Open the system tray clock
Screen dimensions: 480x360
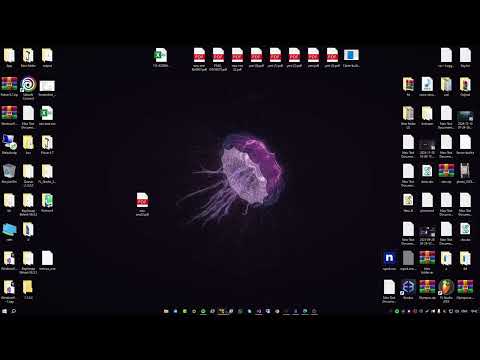(474, 311)
